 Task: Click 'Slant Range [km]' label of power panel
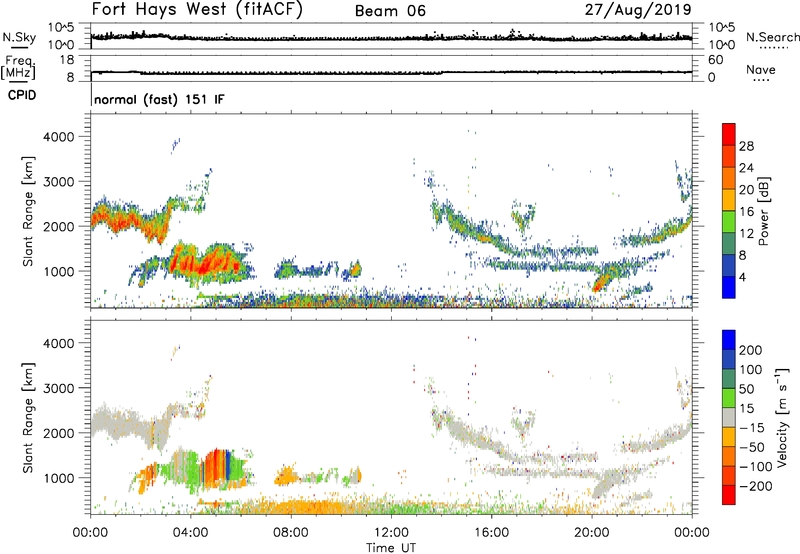[28, 211]
